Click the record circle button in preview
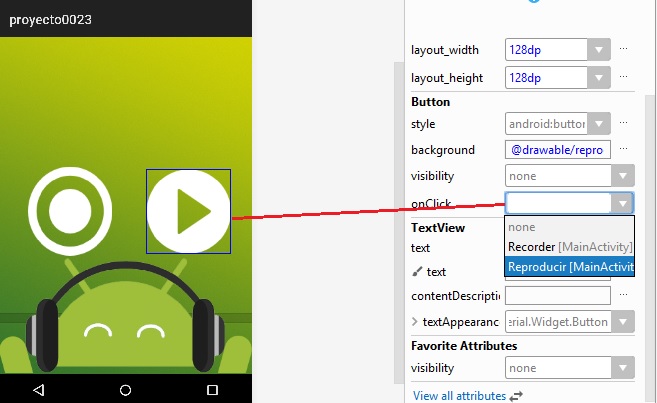657x403 pixels. (70, 211)
